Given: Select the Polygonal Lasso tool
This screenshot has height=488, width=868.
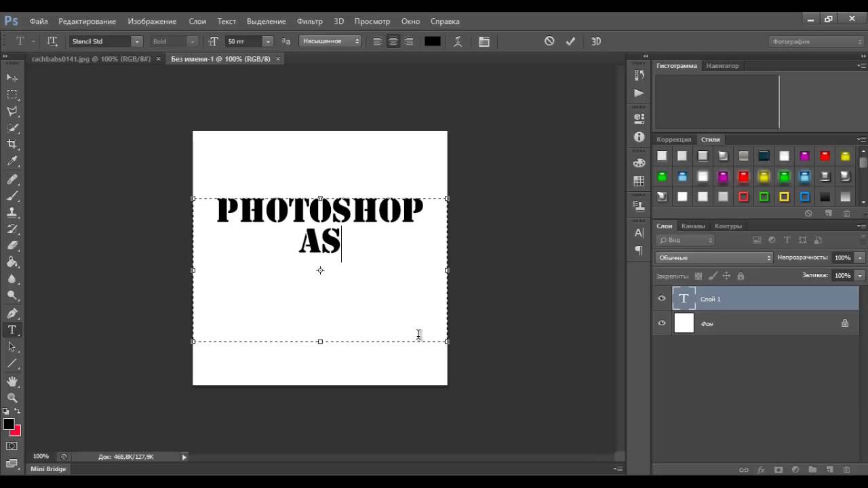Looking at the screenshot, I should click(12, 110).
